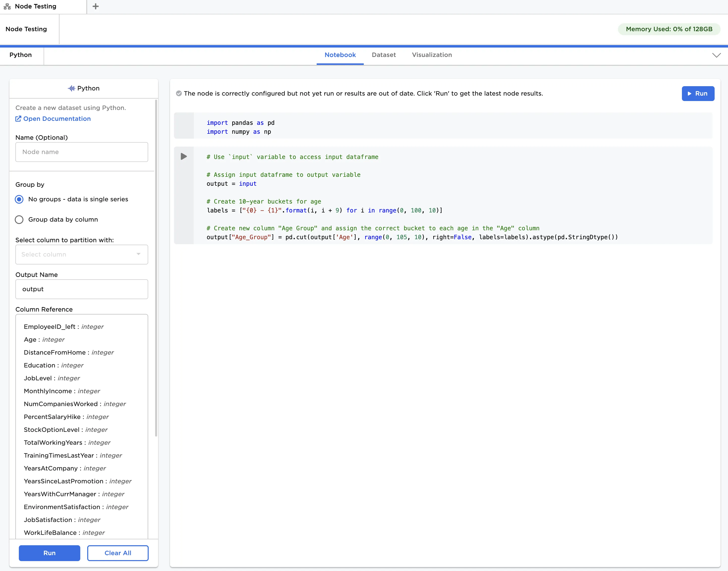This screenshot has height=571, width=728.
Task: Click the Python waveform icon in panel header
Action: [x=71, y=88]
